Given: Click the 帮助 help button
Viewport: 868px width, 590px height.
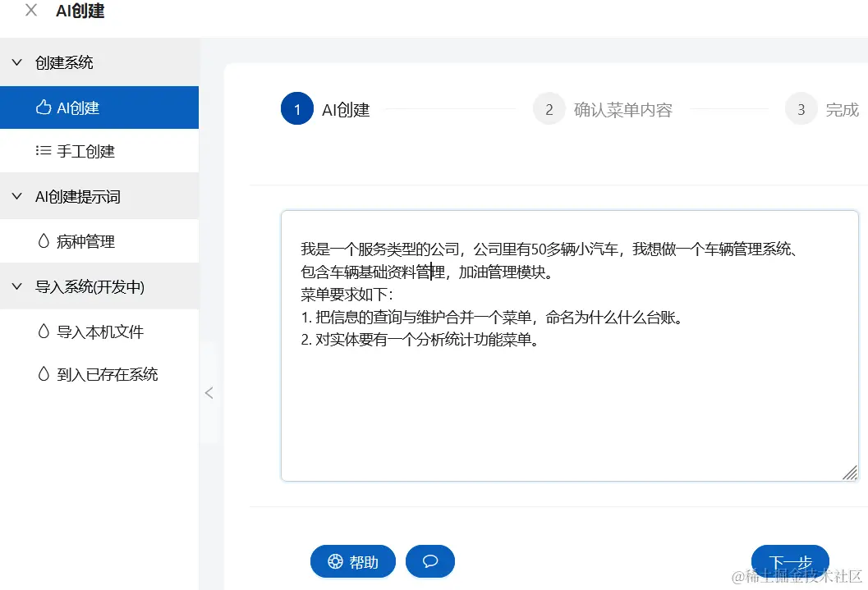Looking at the screenshot, I should pyautogui.click(x=353, y=562).
